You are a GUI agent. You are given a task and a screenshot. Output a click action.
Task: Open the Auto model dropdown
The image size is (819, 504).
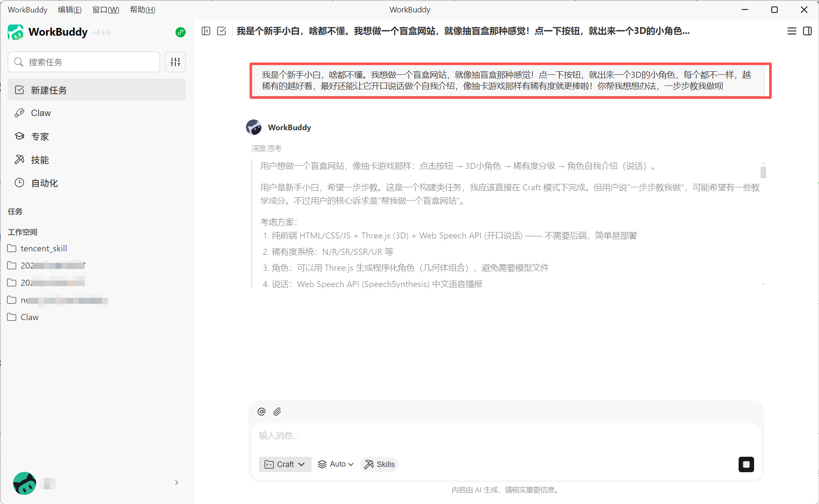pos(335,464)
